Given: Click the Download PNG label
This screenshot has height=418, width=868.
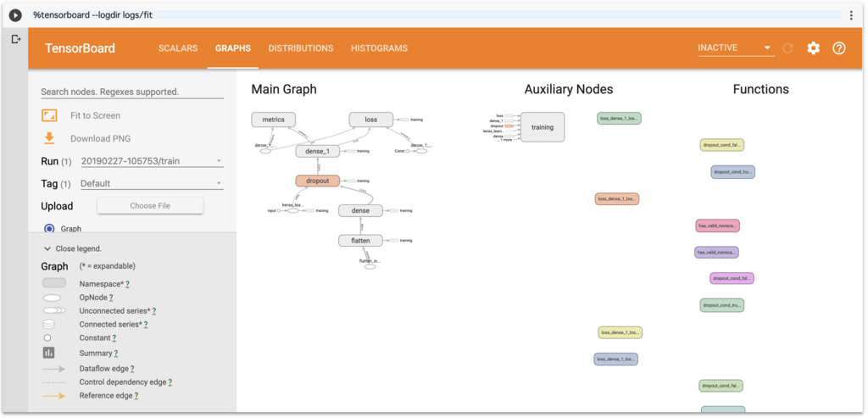Looking at the screenshot, I should tap(101, 138).
